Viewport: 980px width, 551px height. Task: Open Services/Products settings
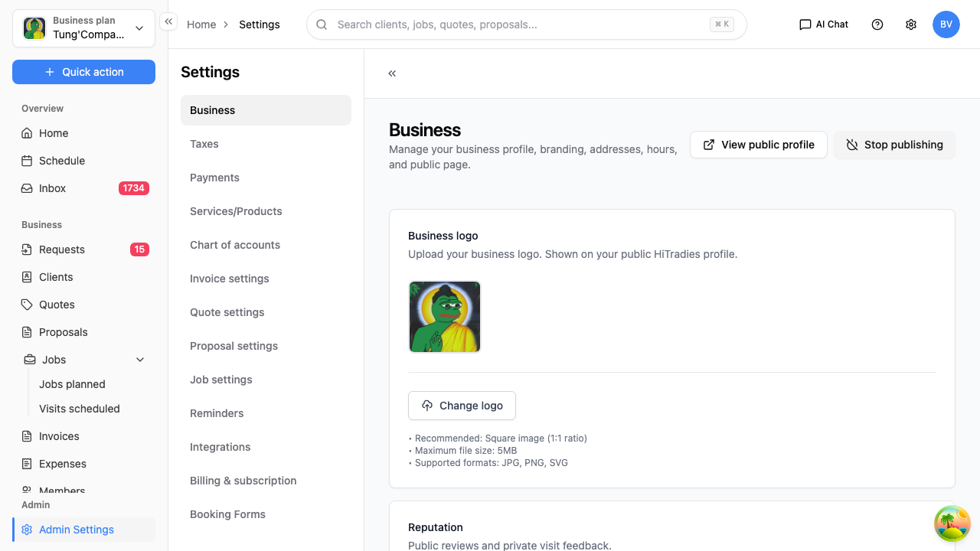coord(266,211)
